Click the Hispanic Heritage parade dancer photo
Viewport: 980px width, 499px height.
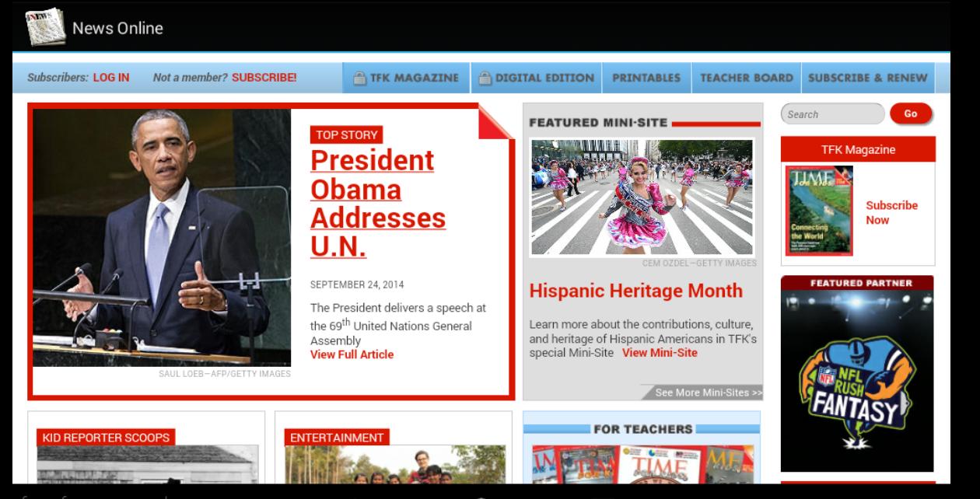tap(644, 198)
